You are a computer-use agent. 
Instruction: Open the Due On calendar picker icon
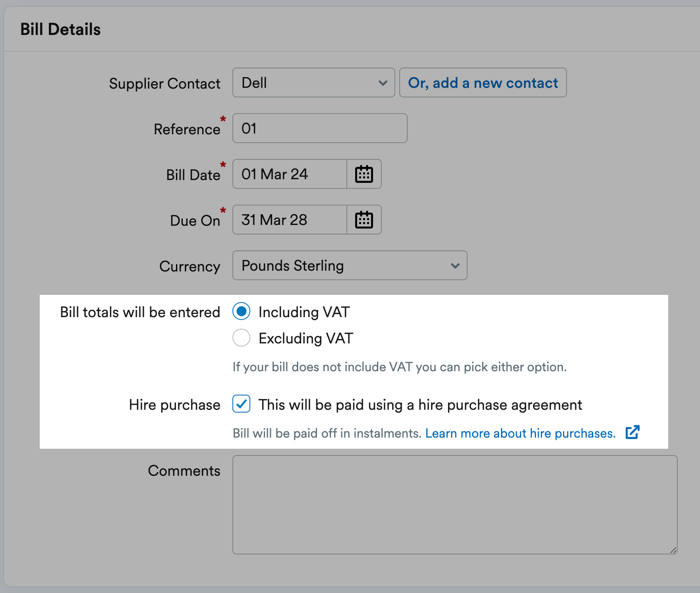pyautogui.click(x=364, y=220)
